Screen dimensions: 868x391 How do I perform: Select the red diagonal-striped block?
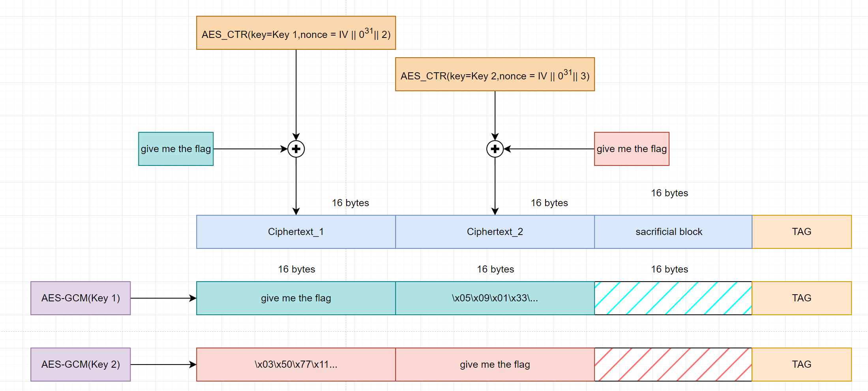point(673,365)
